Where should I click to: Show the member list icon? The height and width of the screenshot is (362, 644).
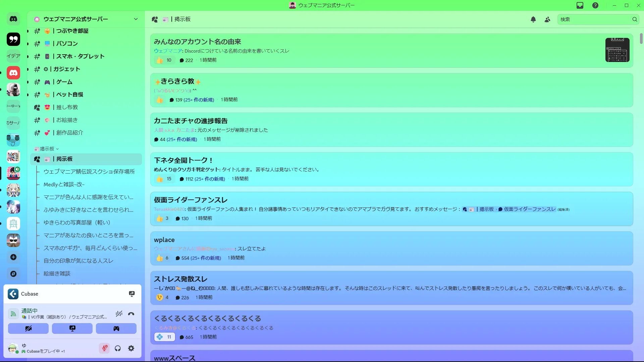pyautogui.click(x=547, y=19)
